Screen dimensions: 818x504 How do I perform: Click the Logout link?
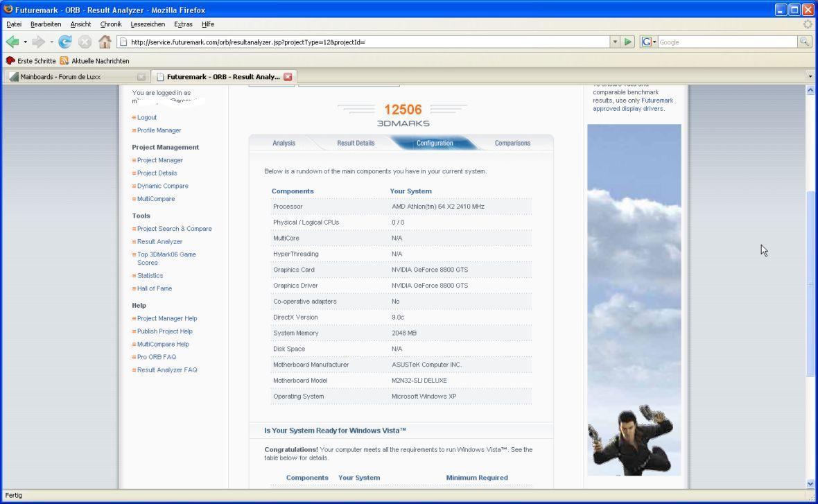tap(146, 117)
